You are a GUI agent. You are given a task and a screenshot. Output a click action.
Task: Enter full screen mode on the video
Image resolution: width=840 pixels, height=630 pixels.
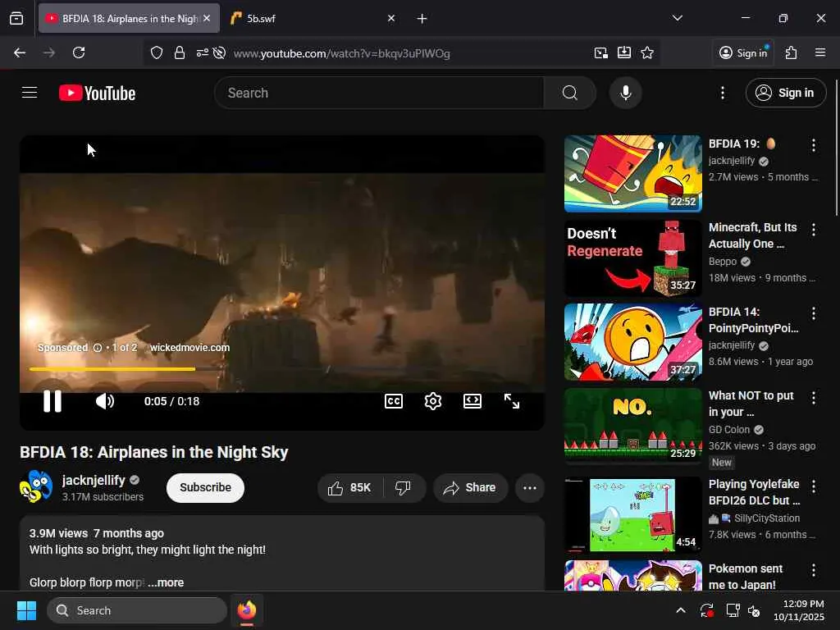(x=512, y=401)
